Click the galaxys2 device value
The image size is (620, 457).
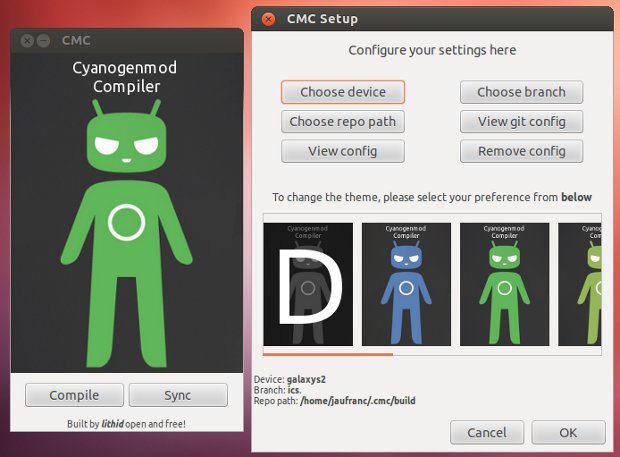(306, 380)
